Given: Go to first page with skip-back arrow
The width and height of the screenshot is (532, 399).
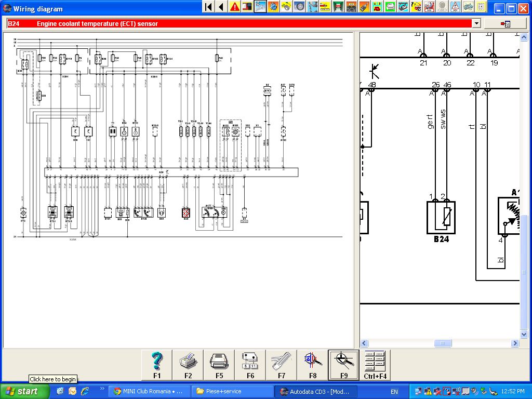Looking at the screenshot, I should coord(208,7).
